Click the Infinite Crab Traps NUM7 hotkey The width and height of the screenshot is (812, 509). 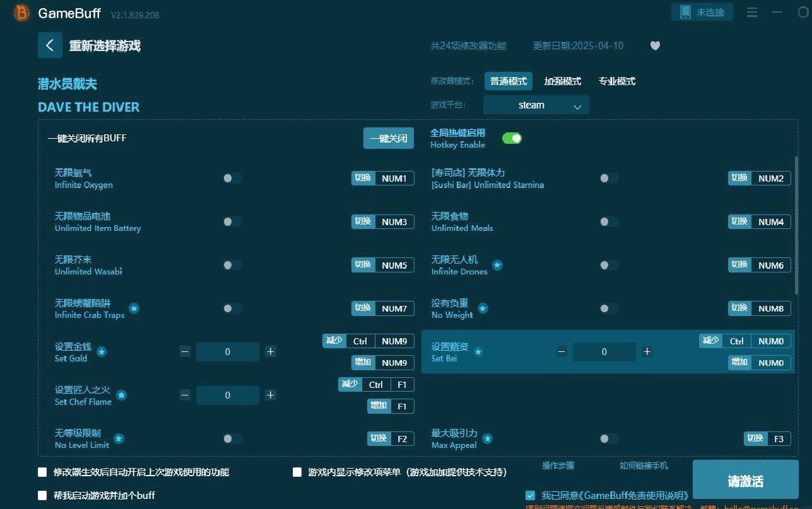[383, 308]
